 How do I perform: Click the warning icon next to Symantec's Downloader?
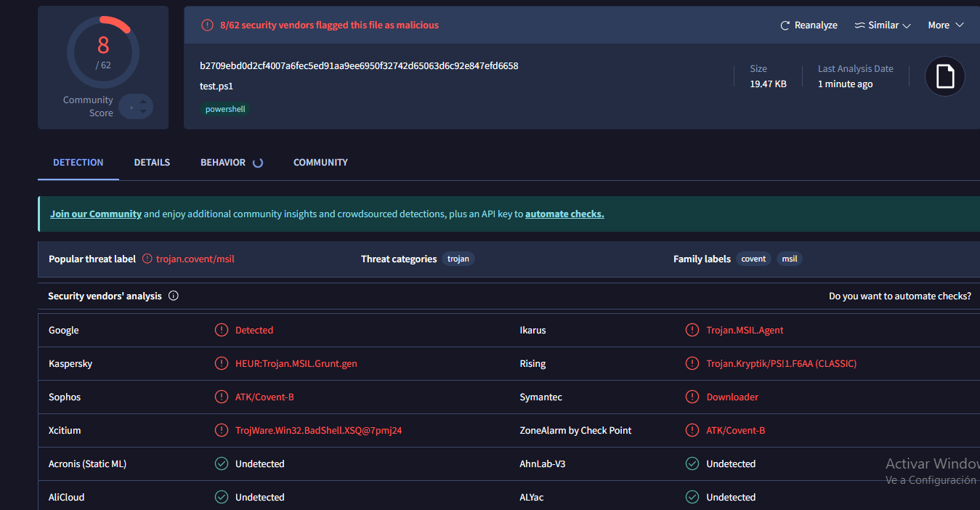tap(692, 397)
